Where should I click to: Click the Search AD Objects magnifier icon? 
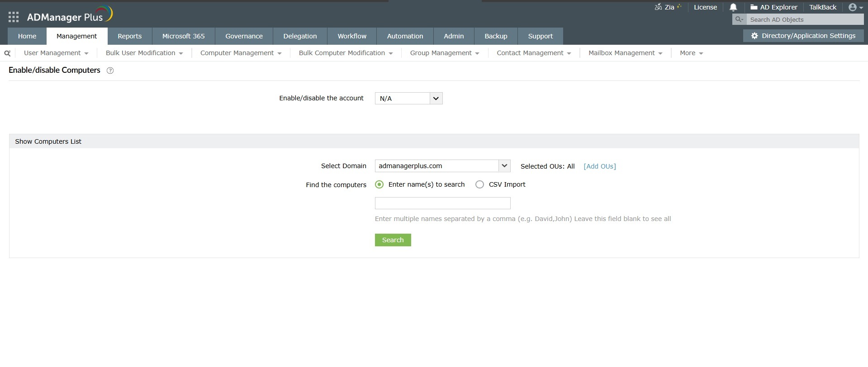pos(740,19)
